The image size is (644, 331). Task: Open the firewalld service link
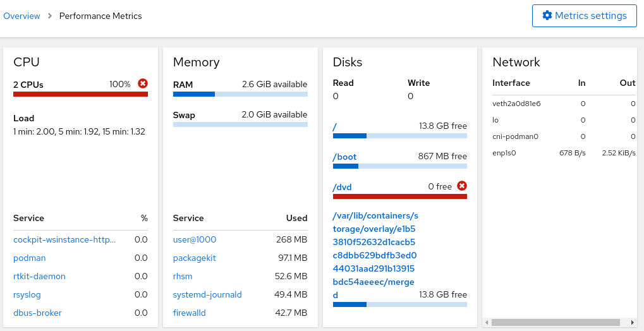(190, 313)
